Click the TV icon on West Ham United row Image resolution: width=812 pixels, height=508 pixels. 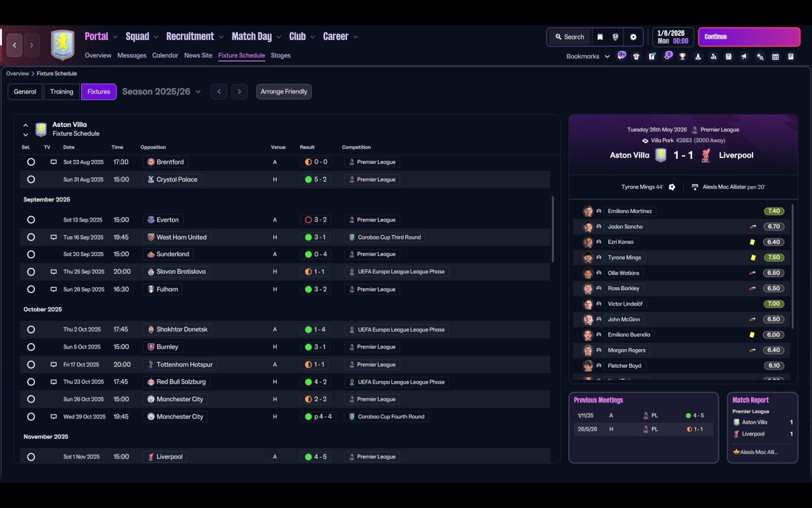click(x=54, y=237)
